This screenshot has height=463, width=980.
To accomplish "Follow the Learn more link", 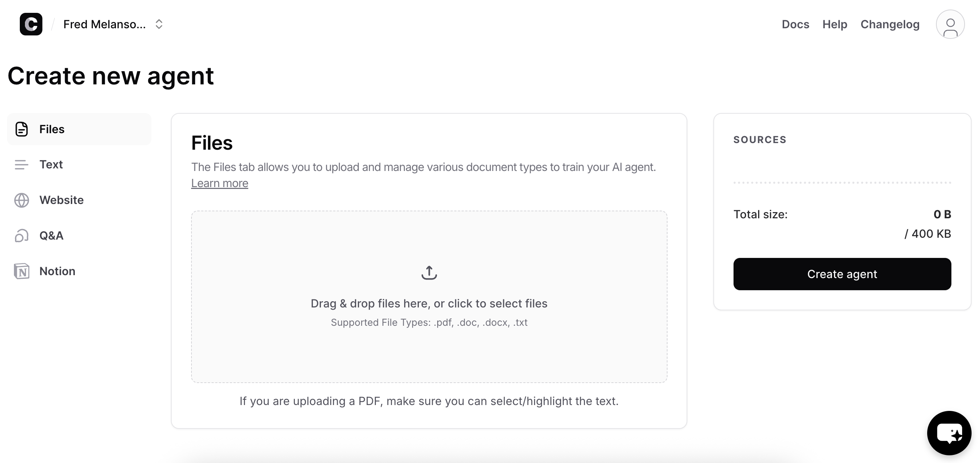I will 220,183.
